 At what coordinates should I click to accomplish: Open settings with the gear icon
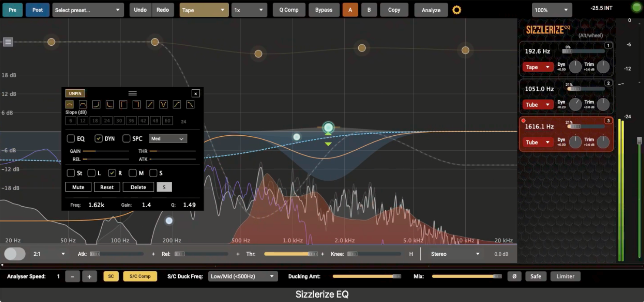click(457, 10)
